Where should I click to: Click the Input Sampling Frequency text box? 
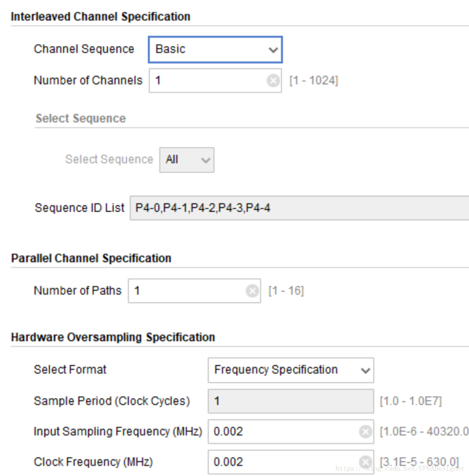tap(282, 432)
